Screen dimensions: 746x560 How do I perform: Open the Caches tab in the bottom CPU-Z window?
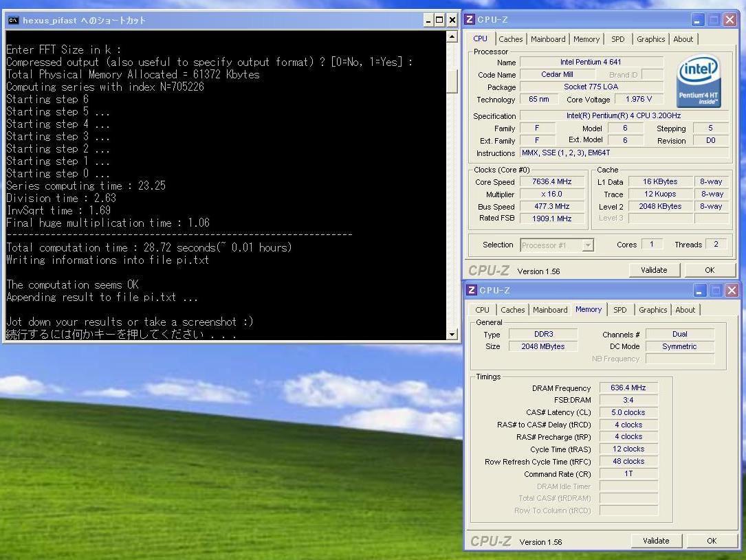pyautogui.click(x=512, y=310)
